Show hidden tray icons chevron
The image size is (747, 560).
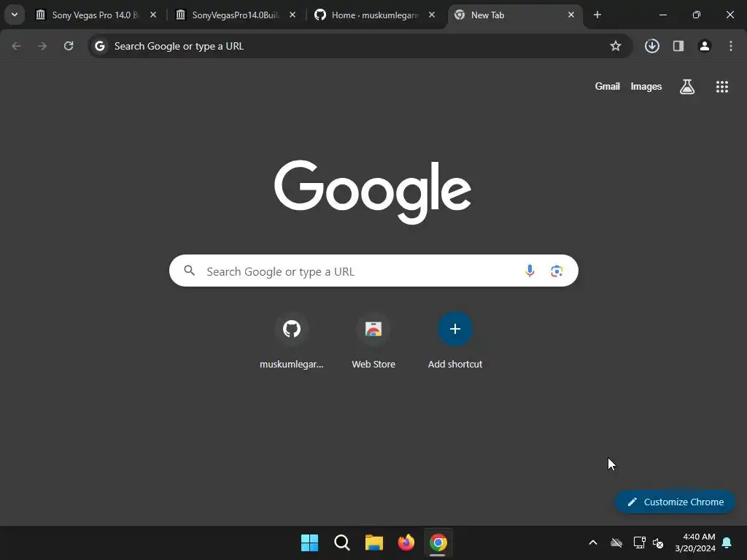click(593, 542)
